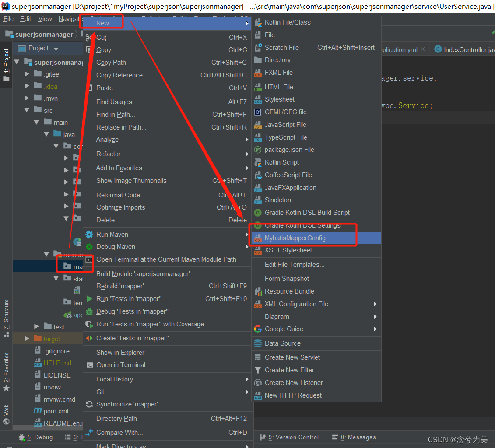
Task: Open the Messages tool window
Action: [x=354, y=437]
